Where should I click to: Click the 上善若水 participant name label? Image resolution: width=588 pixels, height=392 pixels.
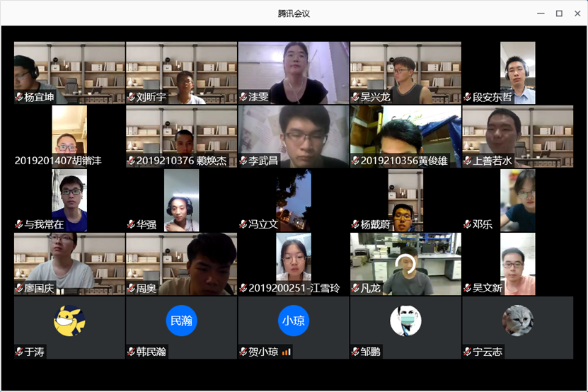(x=492, y=161)
